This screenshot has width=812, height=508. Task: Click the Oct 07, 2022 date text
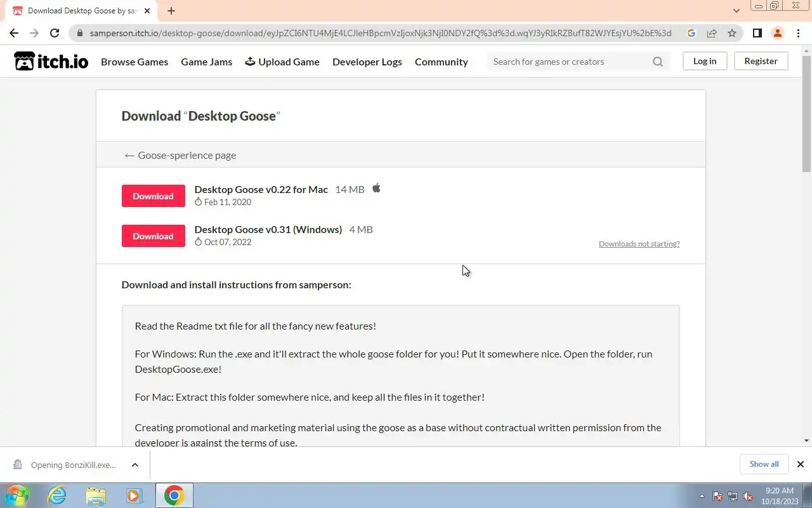[x=228, y=242]
